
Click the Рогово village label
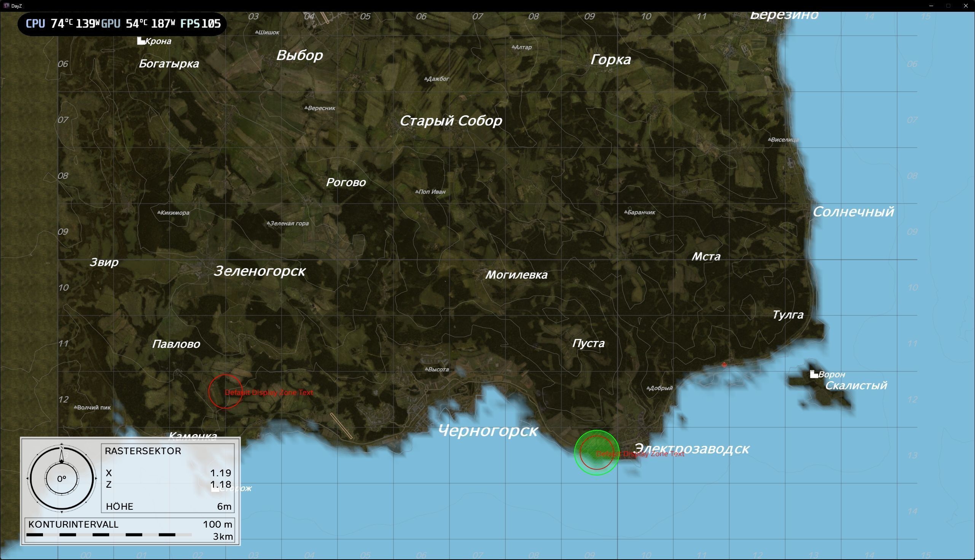[x=346, y=183]
